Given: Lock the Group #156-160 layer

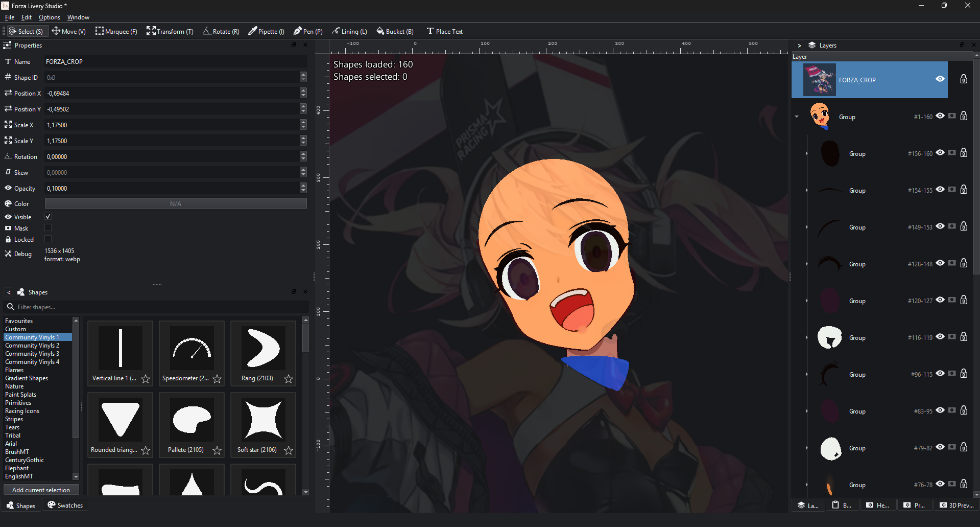Looking at the screenshot, I should [x=964, y=152].
